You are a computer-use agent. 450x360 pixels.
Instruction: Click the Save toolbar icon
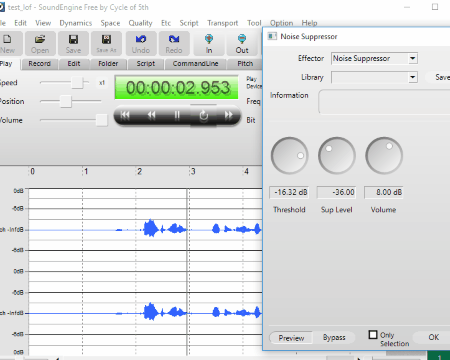73,43
